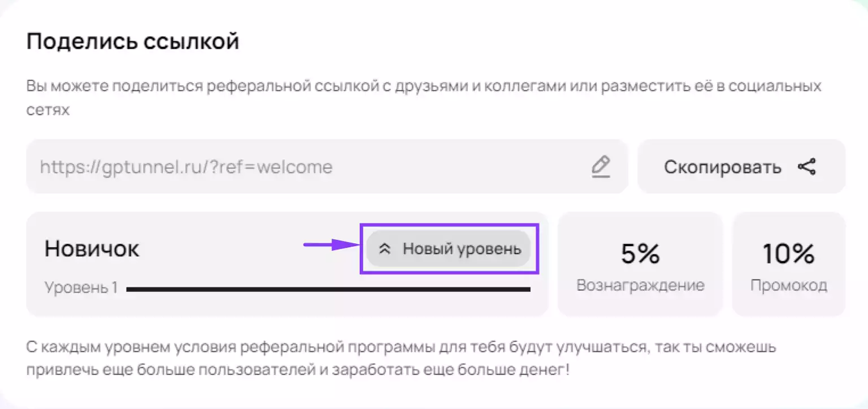Click the Новичок level title

click(x=92, y=249)
